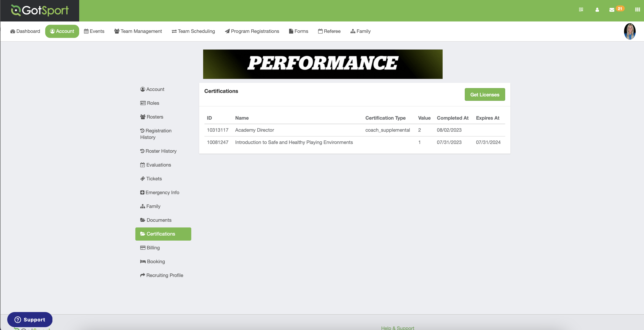Open Program Registrations tab
Viewport: 644px width, 330px height.
252,31
